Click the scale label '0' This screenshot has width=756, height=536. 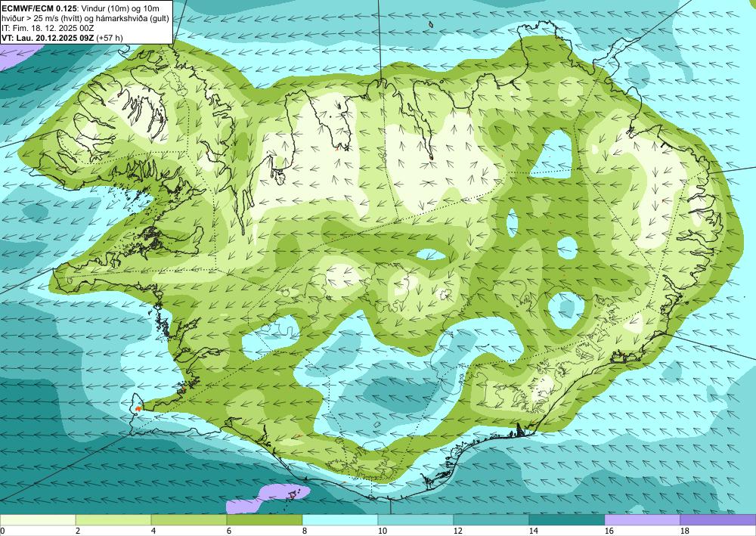2,531
